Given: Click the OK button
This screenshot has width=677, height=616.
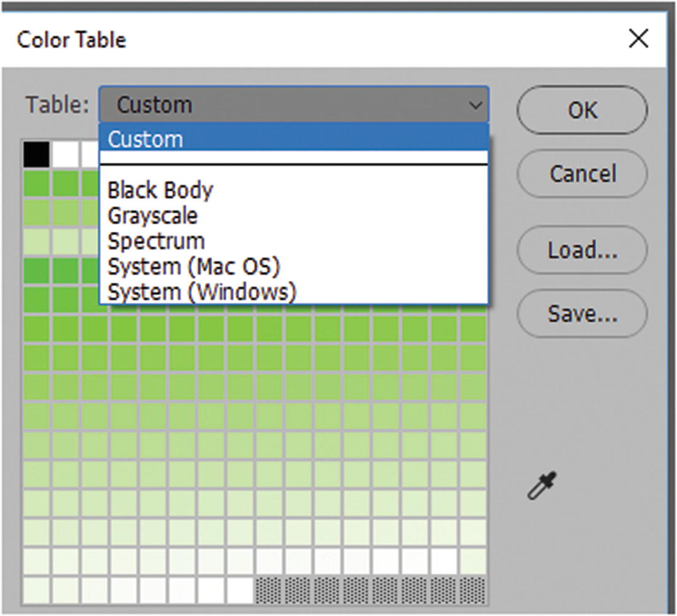Looking at the screenshot, I should [582, 110].
